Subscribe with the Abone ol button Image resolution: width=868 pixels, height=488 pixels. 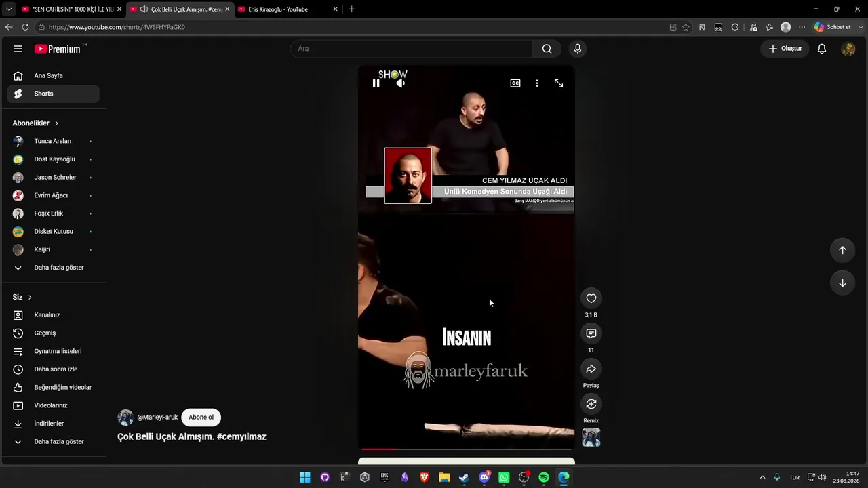(201, 418)
